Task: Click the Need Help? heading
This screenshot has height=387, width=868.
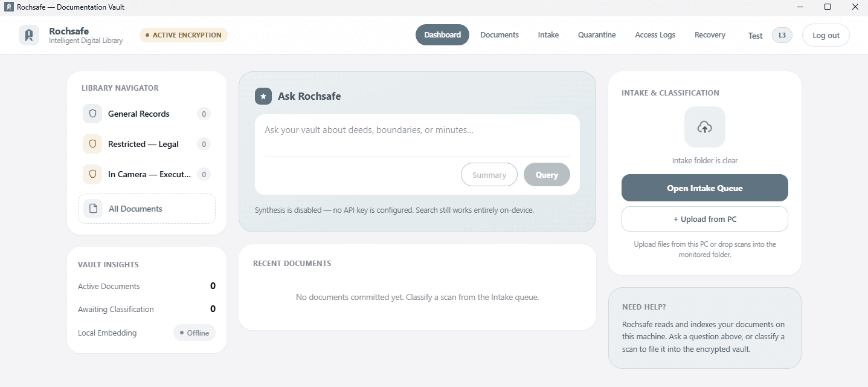Action: (x=644, y=307)
